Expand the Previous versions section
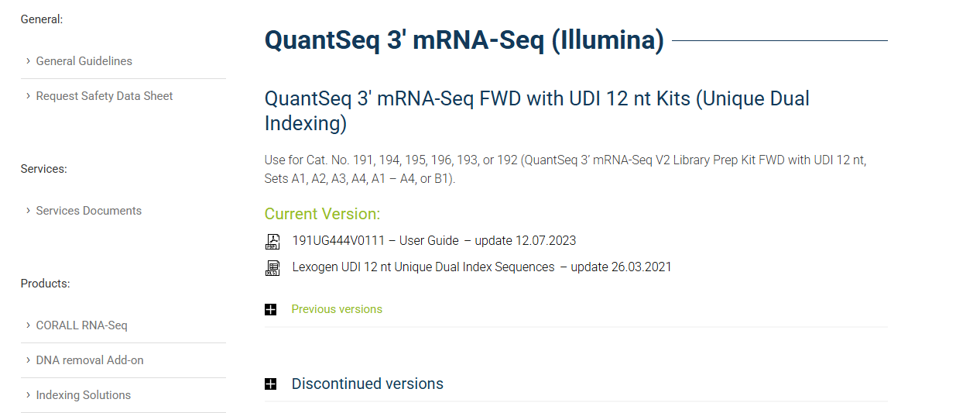This screenshot has width=980, height=413. pyautogui.click(x=337, y=309)
